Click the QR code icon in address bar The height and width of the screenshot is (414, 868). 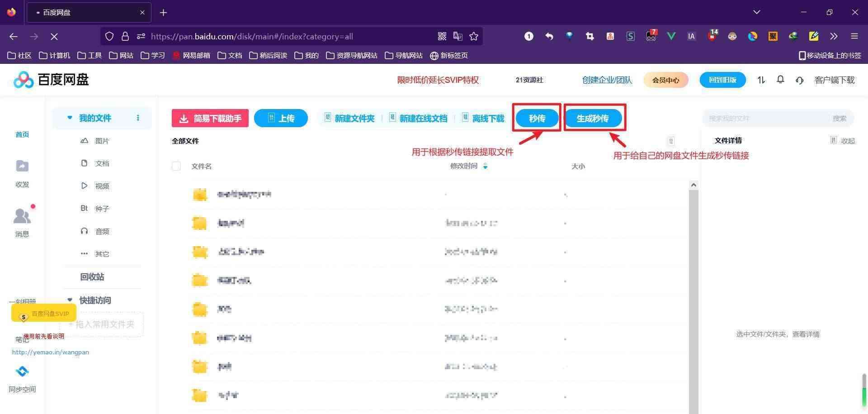pyautogui.click(x=442, y=36)
